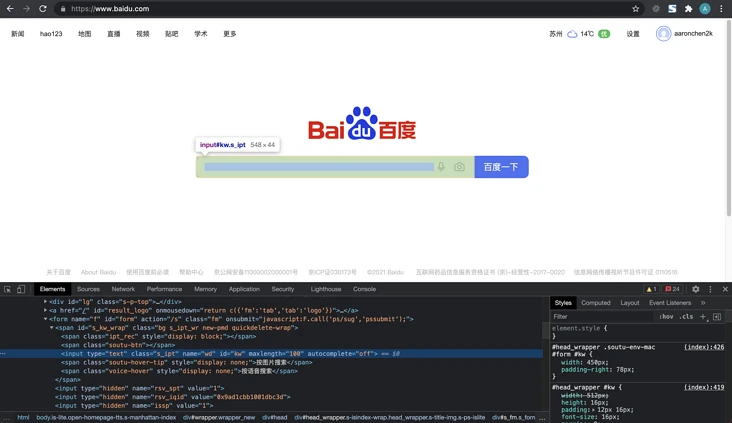Screen dimensions: 732x423
Task: Select the Elements tab
Action: click(52, 289)
